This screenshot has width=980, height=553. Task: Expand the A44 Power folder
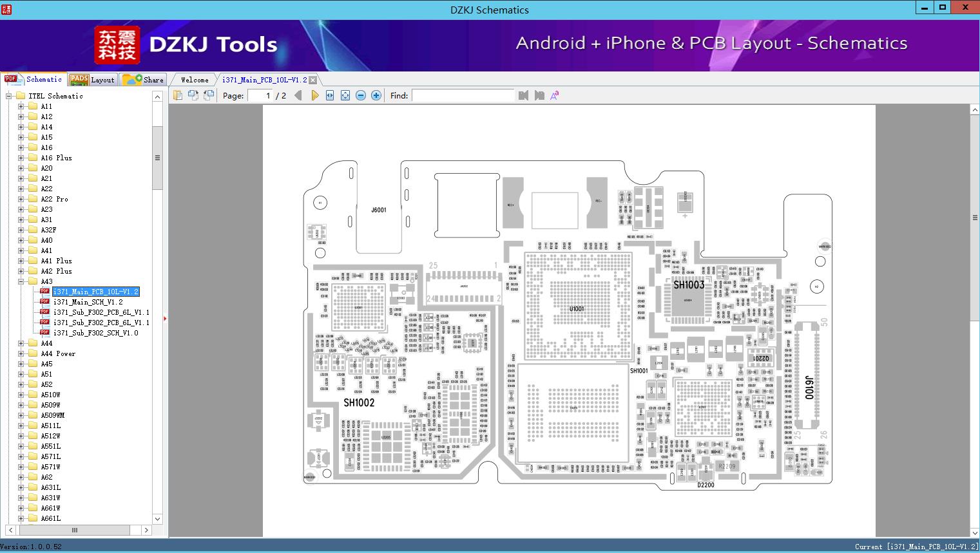click(21, 353)
